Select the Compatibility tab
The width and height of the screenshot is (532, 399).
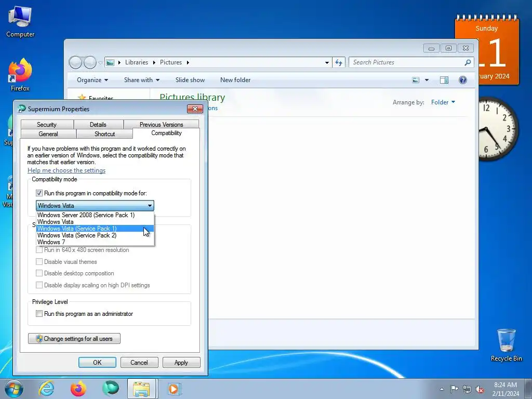166,134
